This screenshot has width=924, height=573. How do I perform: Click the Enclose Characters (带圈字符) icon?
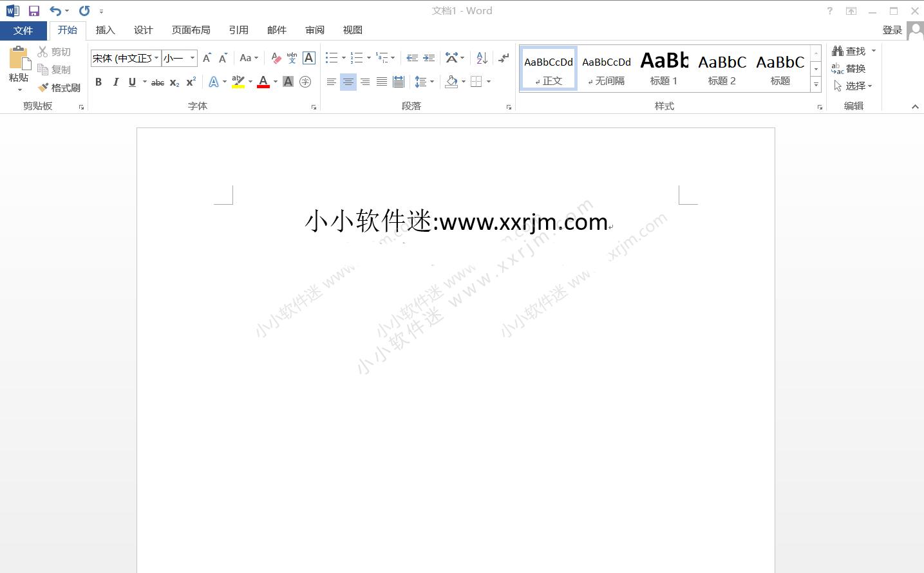[x=305, y=82]
